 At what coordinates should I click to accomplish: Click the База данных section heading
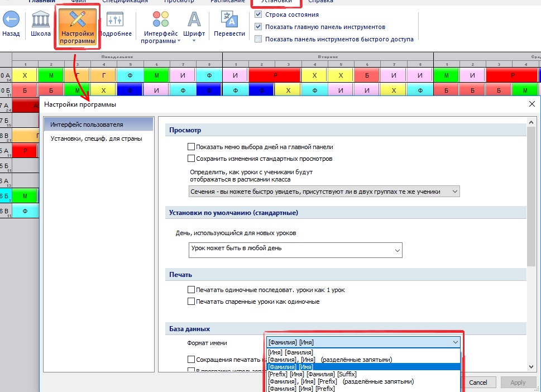pos(189,329)
